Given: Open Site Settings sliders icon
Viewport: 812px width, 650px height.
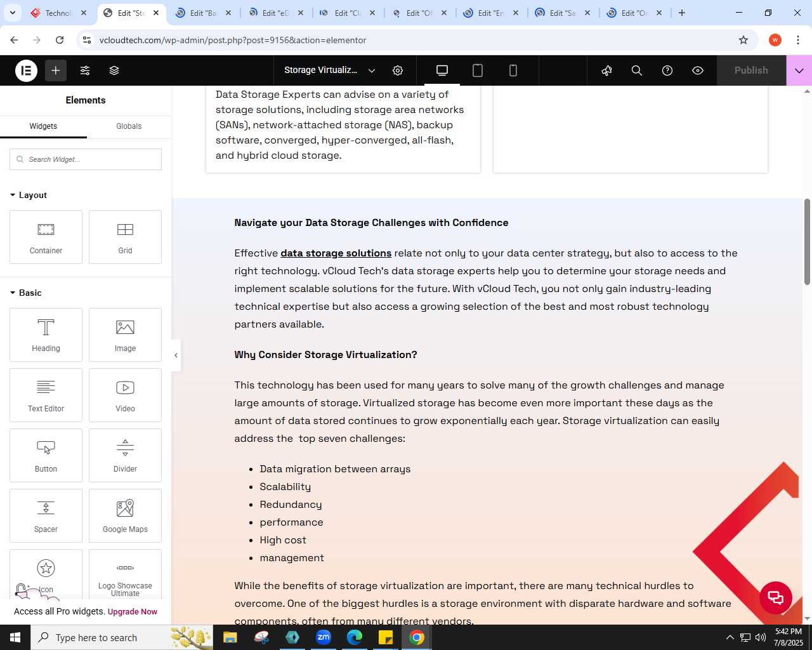Looking at the screenshot, I should (x=85, y=70).
